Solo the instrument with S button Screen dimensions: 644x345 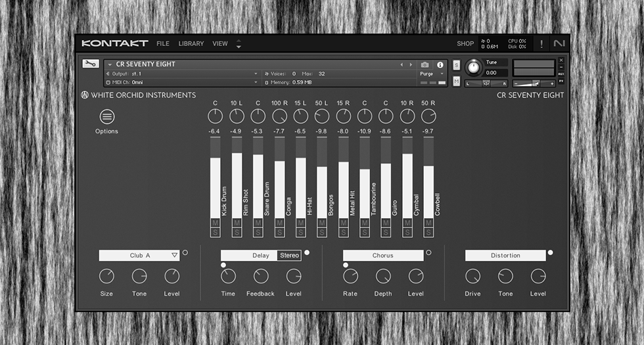[x=456, y=65]
